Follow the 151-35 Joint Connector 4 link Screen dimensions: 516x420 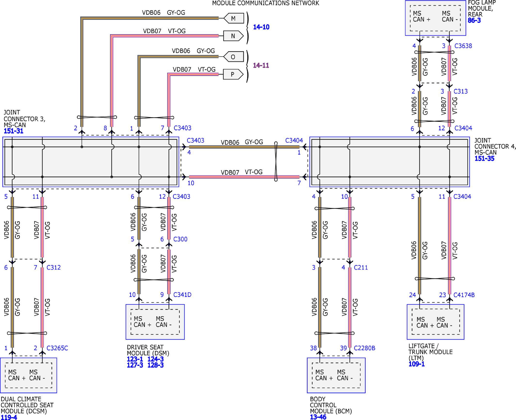(x=484, y=159)
